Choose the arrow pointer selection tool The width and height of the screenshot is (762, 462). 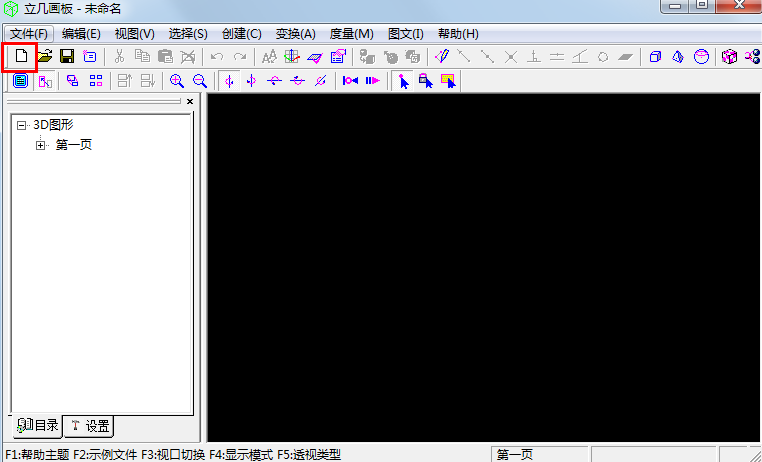403,81
